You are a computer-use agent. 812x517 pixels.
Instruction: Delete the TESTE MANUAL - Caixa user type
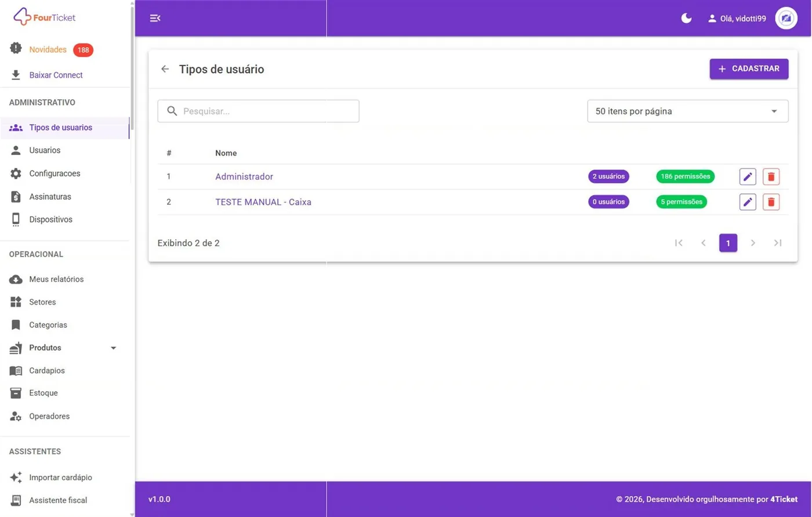[771, 202]
